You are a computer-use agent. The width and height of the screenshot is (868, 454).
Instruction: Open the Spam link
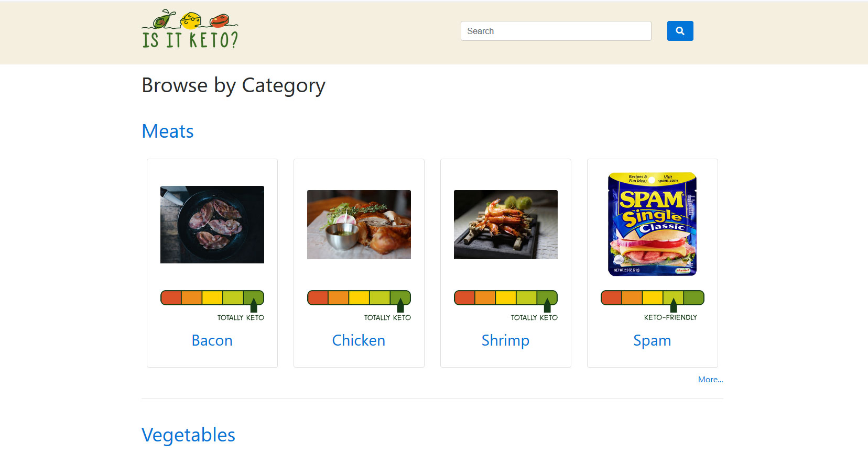652,340
